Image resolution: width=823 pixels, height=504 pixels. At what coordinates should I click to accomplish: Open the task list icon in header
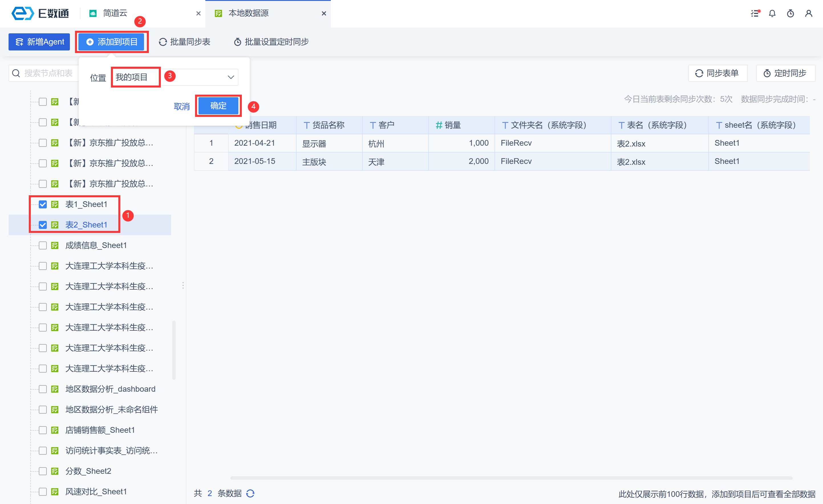(x=755, y=13)
